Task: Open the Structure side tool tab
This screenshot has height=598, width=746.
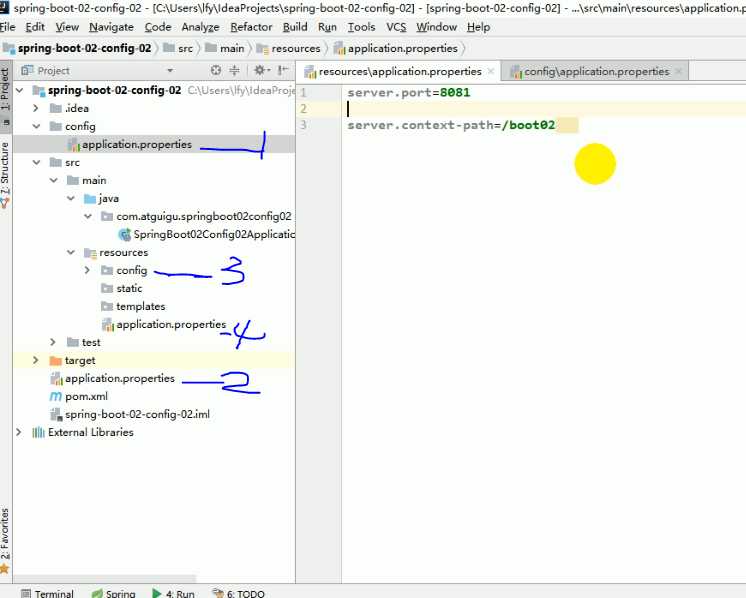Action: point(5,174)
